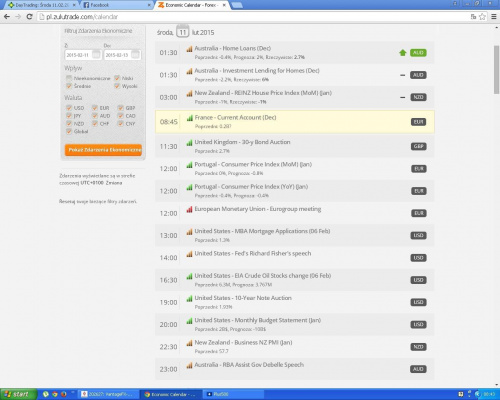Uncheck the GBP currency checkbox
The height and width of the screenshot is (400, 500).
click(121, 108)
